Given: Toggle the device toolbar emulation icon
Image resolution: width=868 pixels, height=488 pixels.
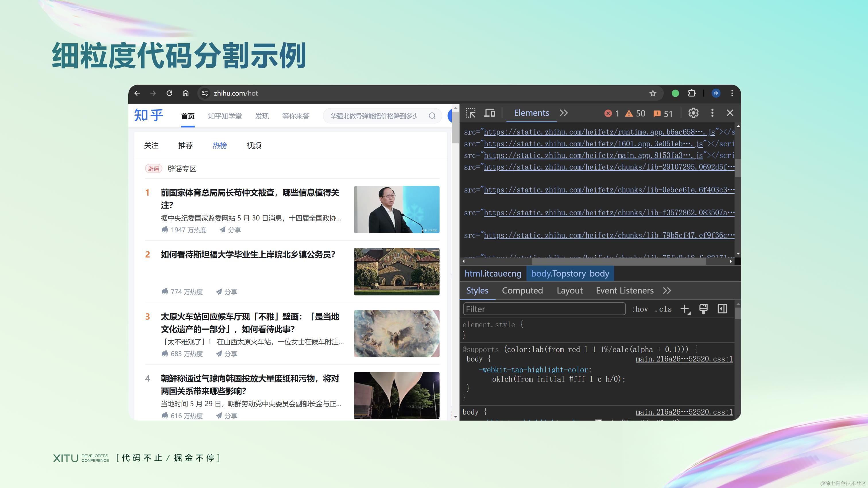Looking at the screenshot, I should pyautogui.click(x=490, y=113).
